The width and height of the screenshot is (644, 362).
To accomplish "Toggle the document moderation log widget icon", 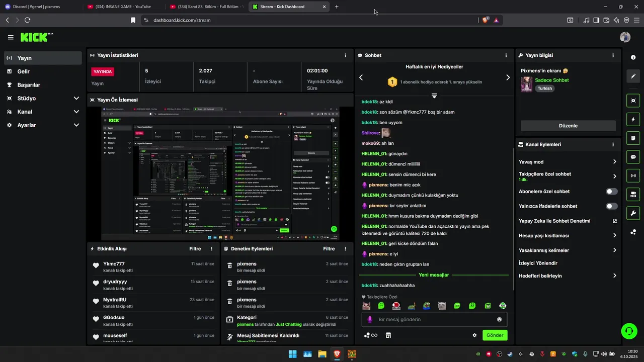I will pos(633,138).
